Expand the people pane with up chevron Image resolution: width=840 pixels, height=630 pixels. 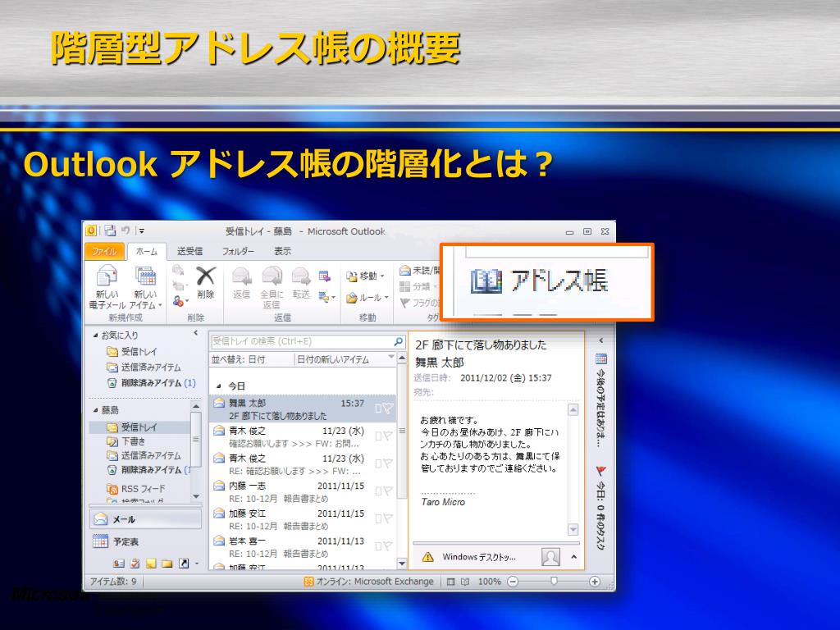tap(573, 557)
